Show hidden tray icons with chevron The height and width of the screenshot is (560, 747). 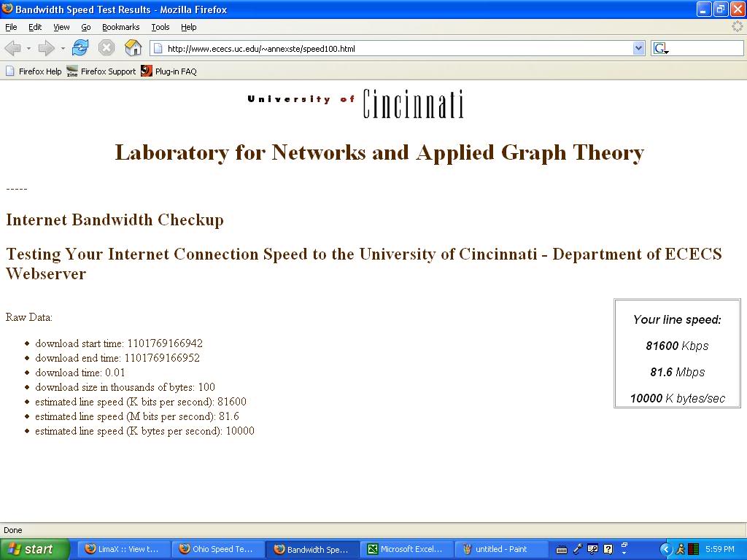[x=665, y=549]
